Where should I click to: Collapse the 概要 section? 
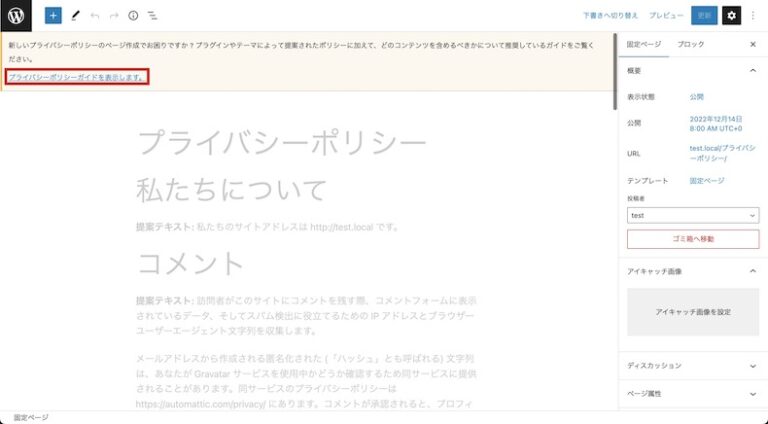click(x=752, y=71)
